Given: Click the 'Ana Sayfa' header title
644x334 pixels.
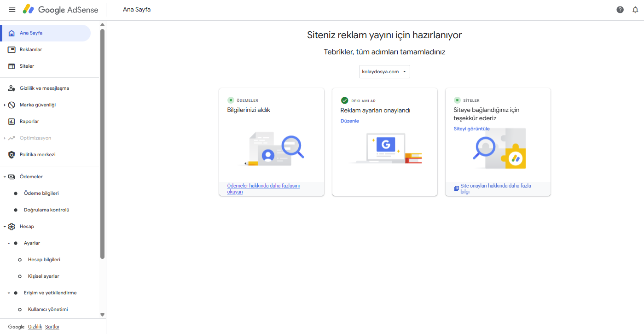Looking at the screenshot, I should click(x=137, y=10).
